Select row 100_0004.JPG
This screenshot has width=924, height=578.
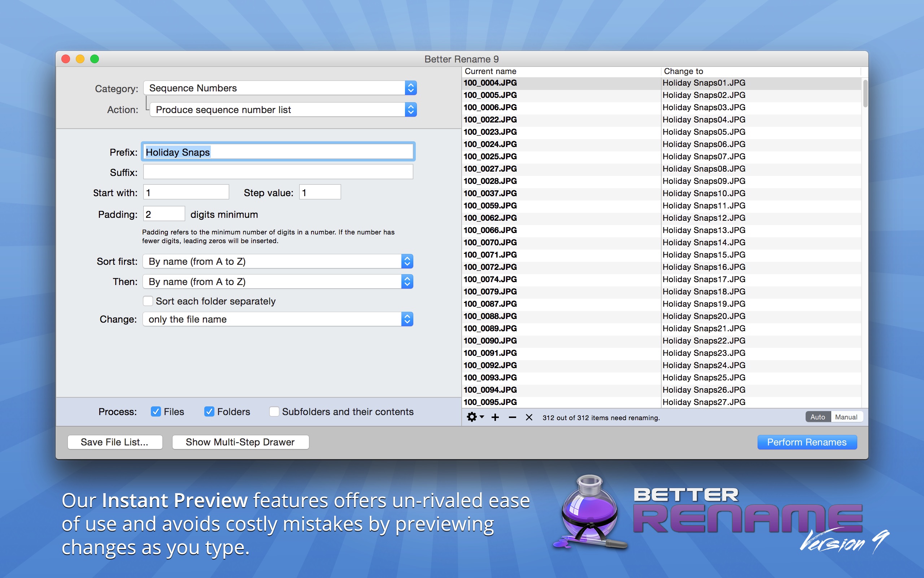662,83
